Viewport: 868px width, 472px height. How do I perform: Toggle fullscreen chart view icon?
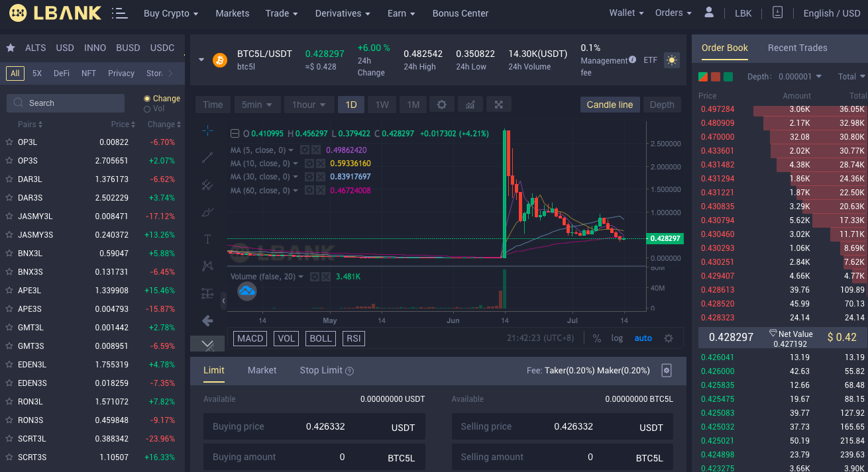[x=499, y=105]
